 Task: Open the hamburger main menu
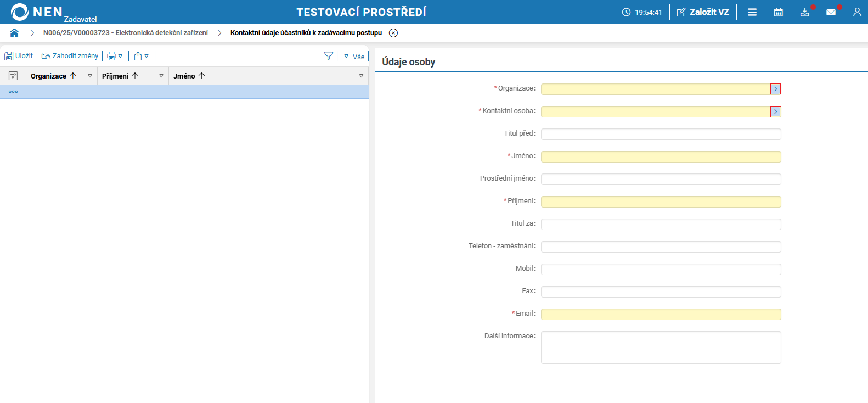(752, 12)
